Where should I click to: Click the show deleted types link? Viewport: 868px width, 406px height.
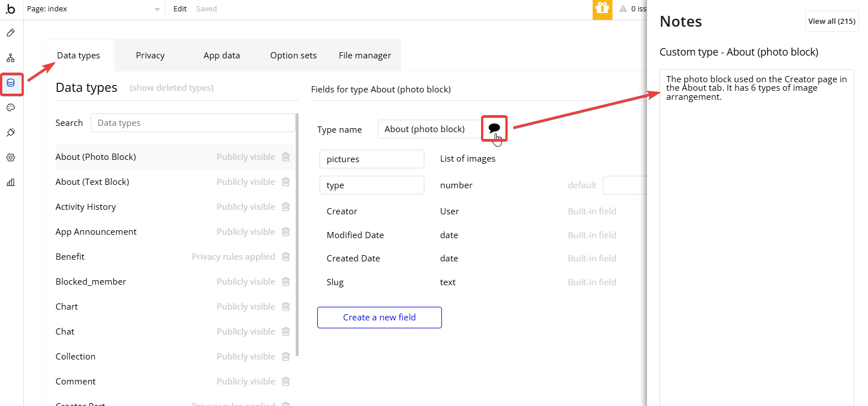point(172,88)
